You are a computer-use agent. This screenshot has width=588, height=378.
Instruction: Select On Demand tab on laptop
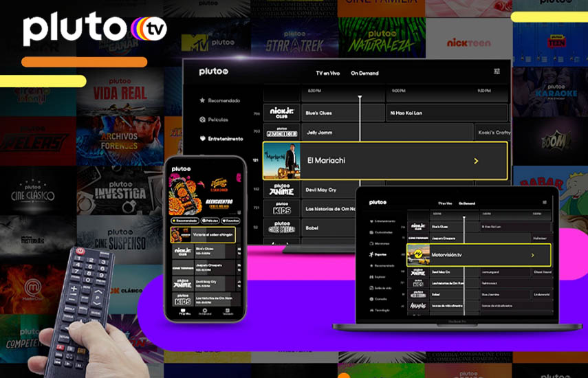[x=467, y=203]
